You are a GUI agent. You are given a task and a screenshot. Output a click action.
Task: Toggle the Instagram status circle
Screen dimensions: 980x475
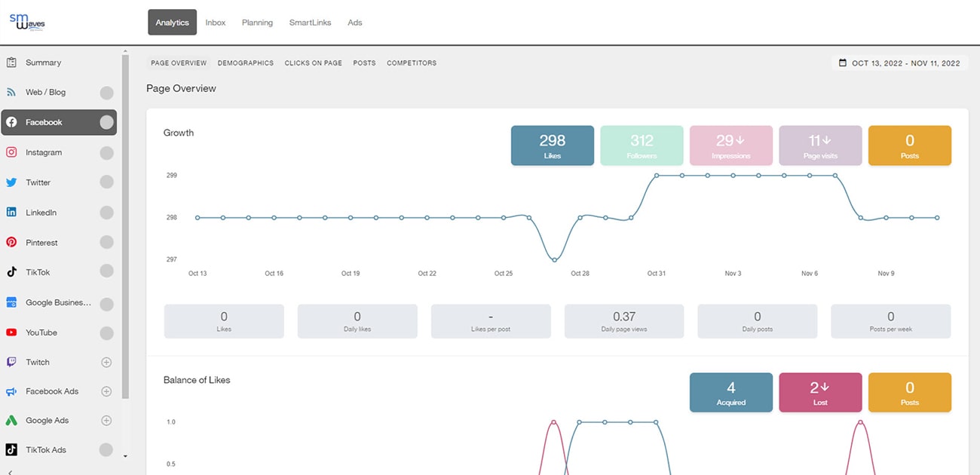(x=106, y=152)
